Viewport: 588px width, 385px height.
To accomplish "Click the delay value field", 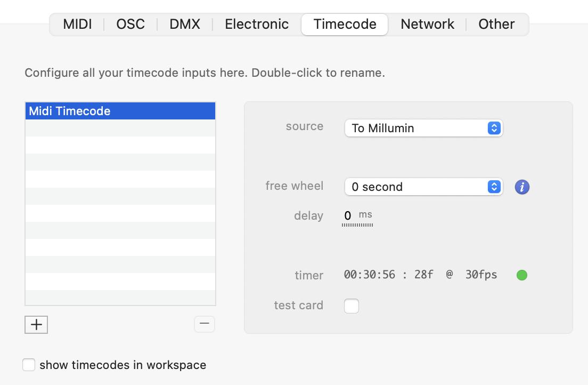I will pyautogui.click(x=348, y=215).
